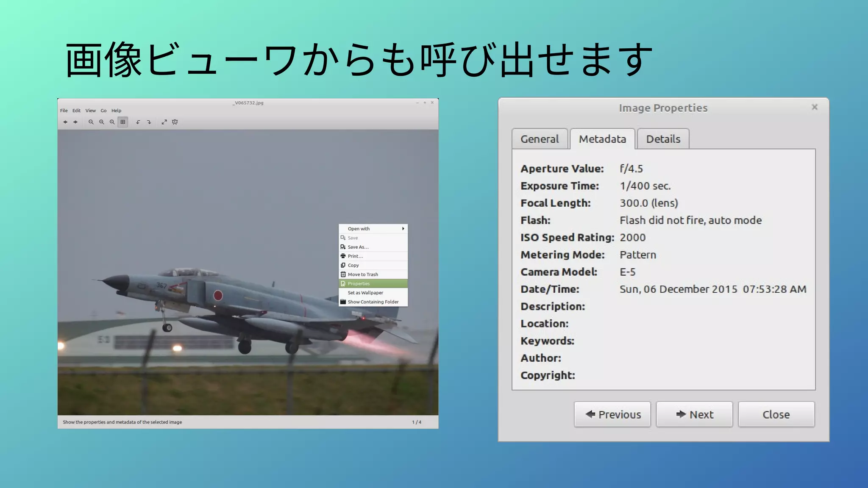868x488 pixels.
Task: Rotate image clockwise
Action: coord(149,122)
